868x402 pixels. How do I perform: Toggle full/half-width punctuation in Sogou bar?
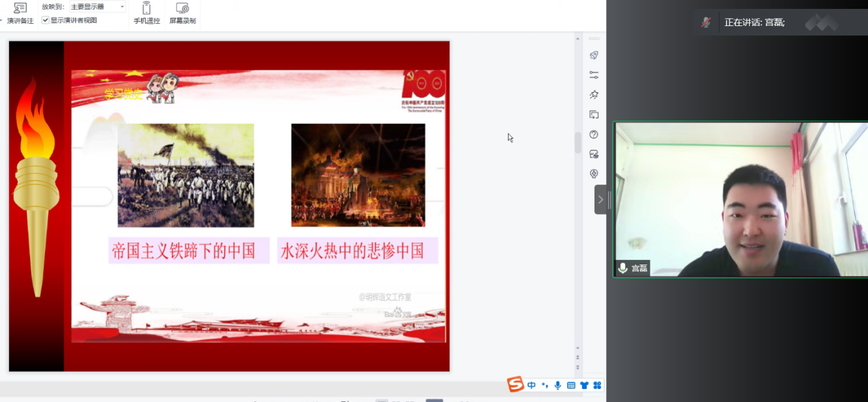click(545, 384)
